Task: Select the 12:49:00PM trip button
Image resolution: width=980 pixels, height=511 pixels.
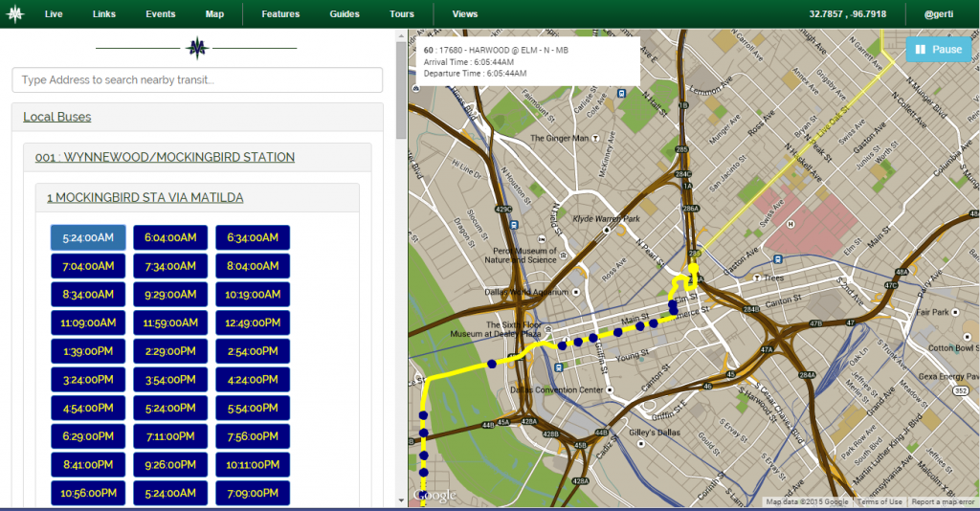Action: [253, 323]
